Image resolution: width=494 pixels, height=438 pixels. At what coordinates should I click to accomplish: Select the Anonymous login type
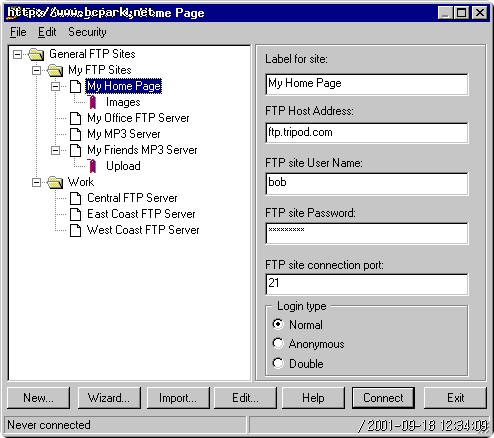[x=278, y=343]
